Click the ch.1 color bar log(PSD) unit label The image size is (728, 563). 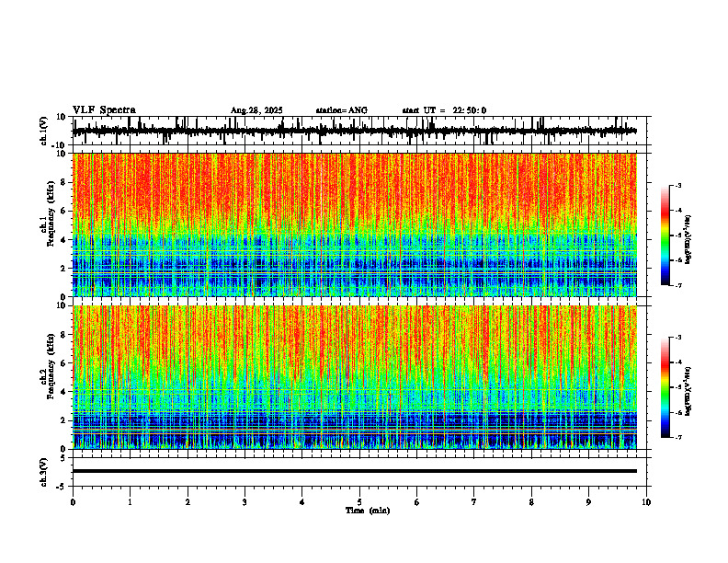point(688,240)
